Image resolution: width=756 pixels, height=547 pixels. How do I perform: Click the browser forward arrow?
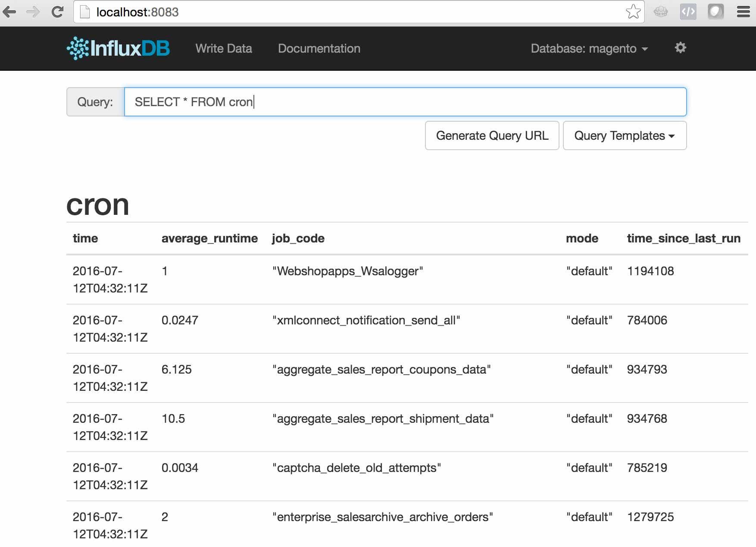pos(33,12)
